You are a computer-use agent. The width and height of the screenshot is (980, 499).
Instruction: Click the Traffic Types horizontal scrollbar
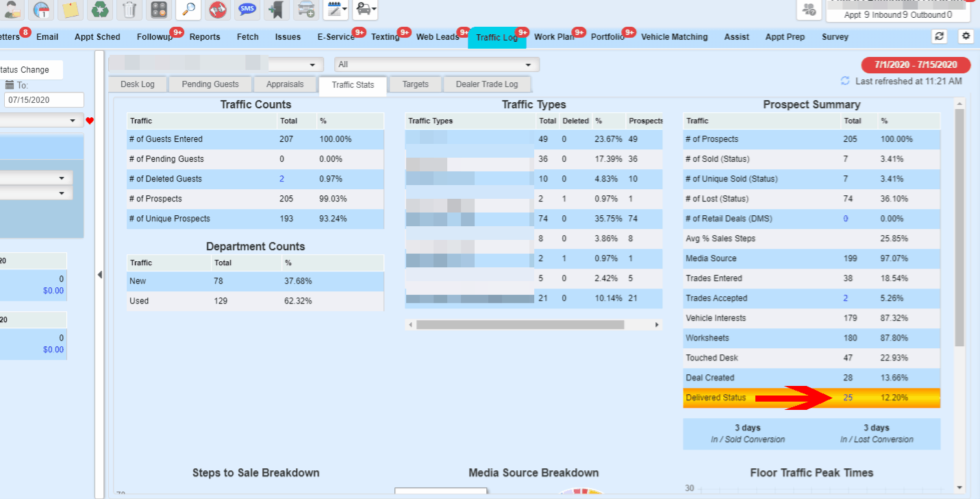pos(520,325)
